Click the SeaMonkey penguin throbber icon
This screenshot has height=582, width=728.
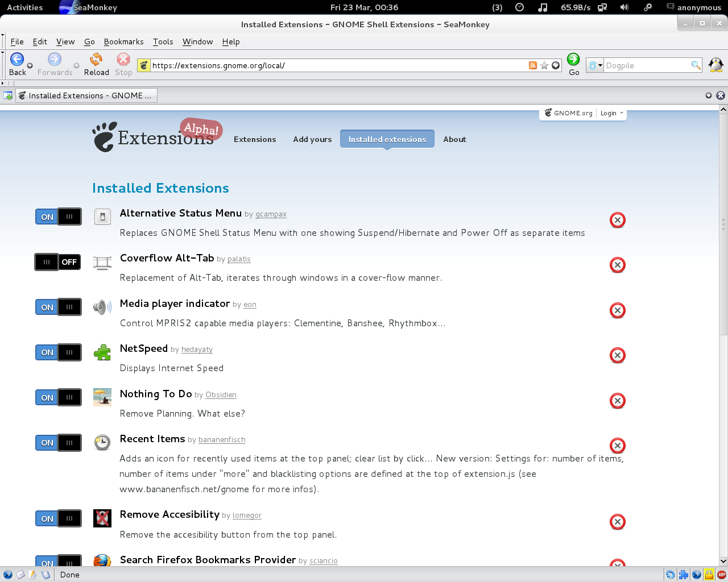716,65
